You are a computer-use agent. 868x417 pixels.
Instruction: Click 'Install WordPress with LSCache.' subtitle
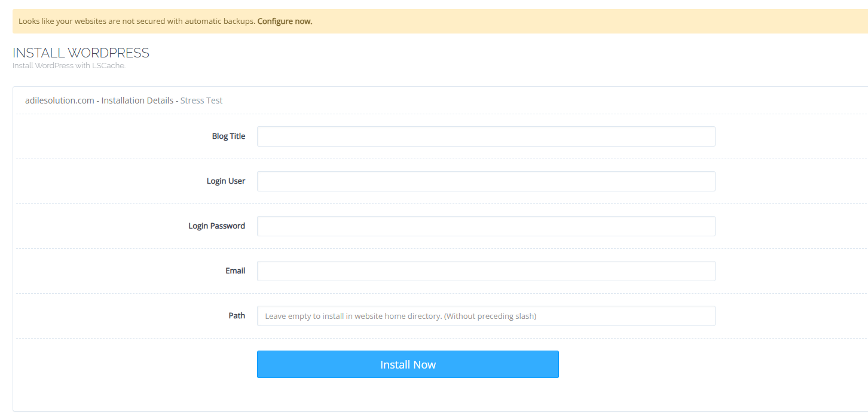(69, 66)
